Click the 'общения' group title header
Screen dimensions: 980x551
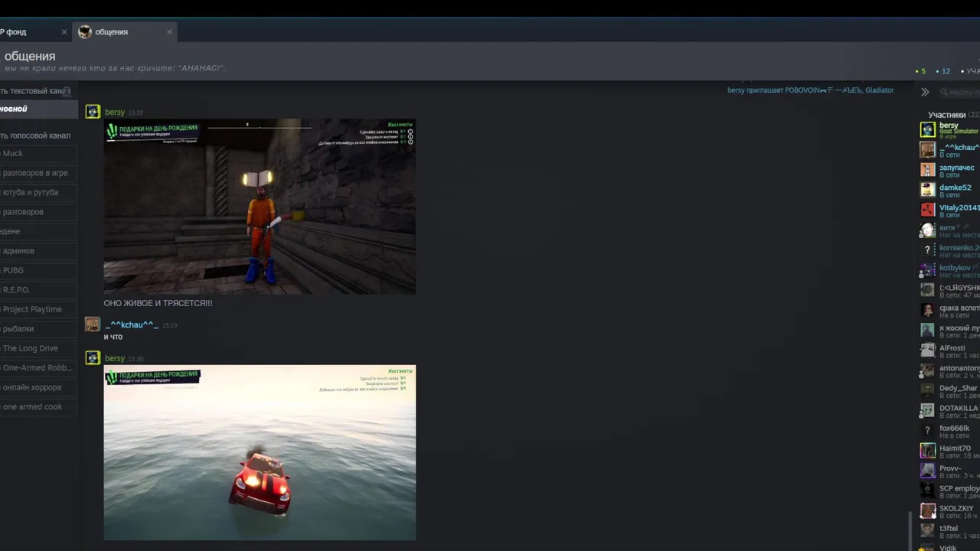[x=30, y=57]
